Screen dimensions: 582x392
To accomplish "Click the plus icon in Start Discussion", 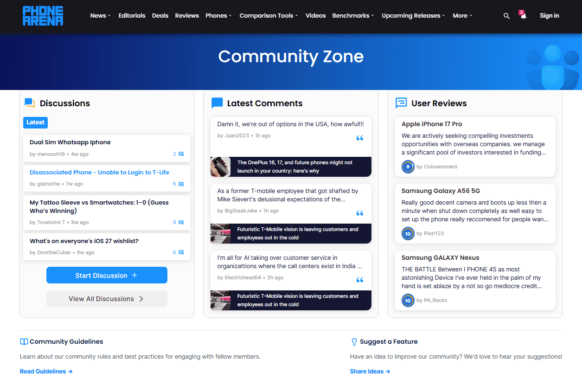I will coord(134,275).
